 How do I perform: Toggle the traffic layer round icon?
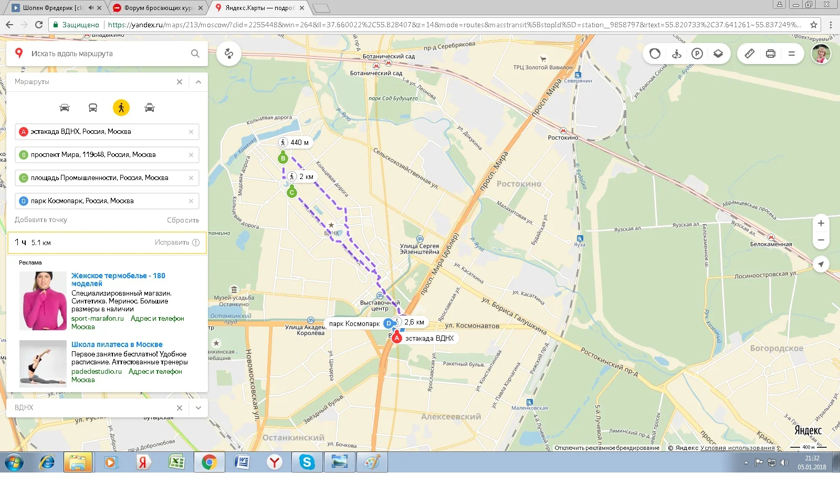point(655,54)
